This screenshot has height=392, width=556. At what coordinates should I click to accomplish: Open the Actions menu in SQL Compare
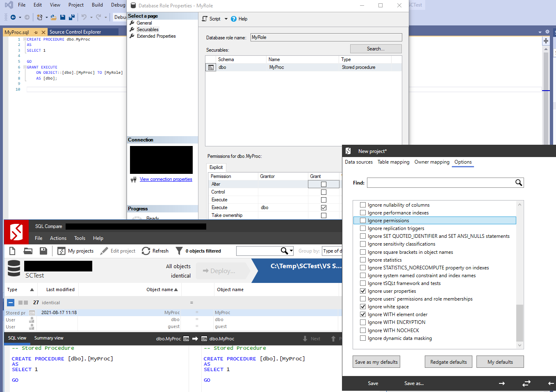pyautogui.click(x=58, y=238)
